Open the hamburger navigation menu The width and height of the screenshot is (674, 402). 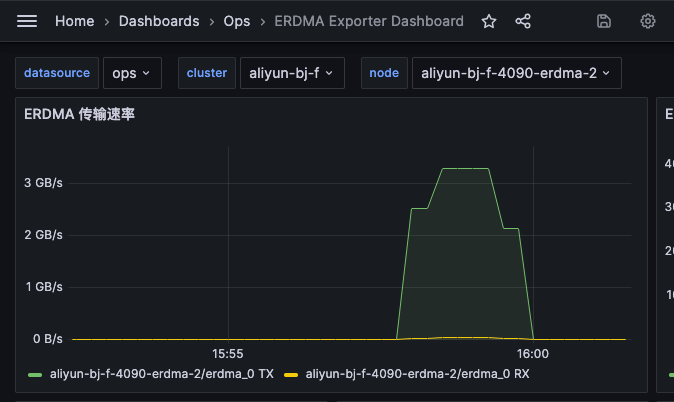pos(27,21)
